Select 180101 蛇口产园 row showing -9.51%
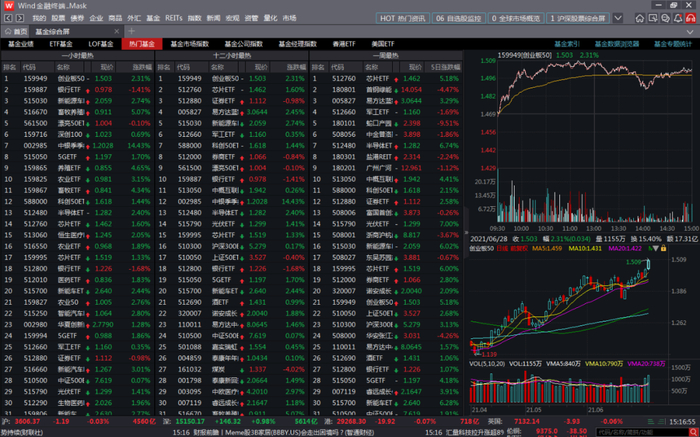The height and width of the screenshot is (437, 700). click(386, 123)
